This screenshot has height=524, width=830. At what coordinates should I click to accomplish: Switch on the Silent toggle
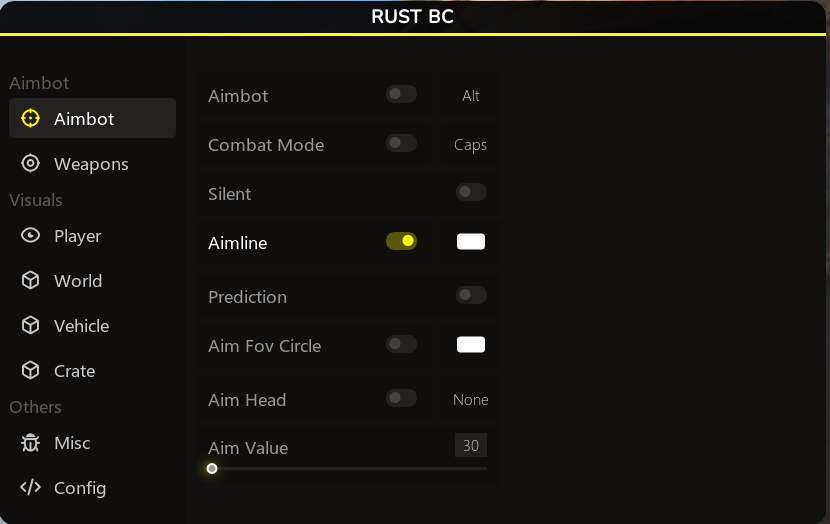(x=471, y=192)
